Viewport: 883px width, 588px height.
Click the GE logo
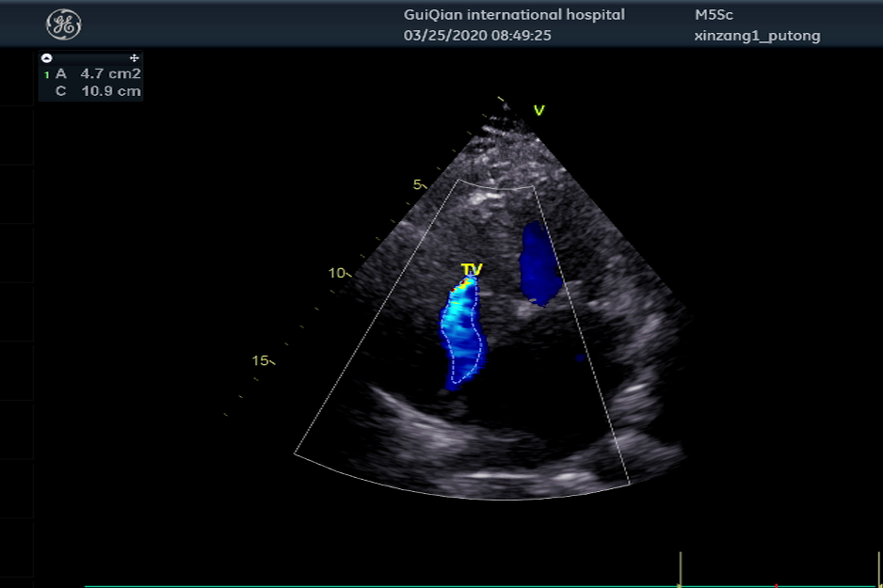64,24
